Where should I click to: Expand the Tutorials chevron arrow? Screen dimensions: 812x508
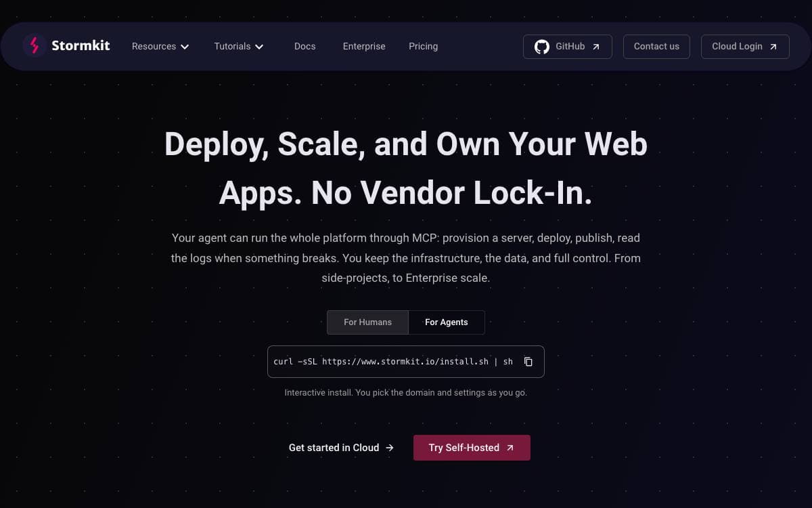pos(259,47)
